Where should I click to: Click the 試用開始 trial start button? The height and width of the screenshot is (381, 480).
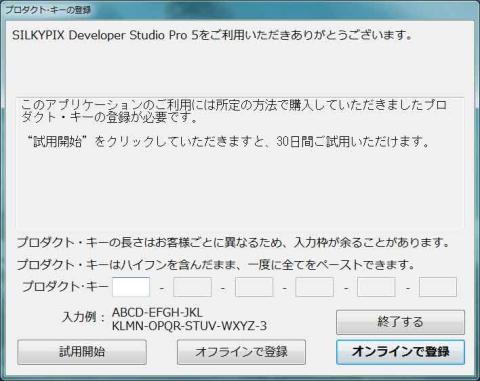point(82,352)
